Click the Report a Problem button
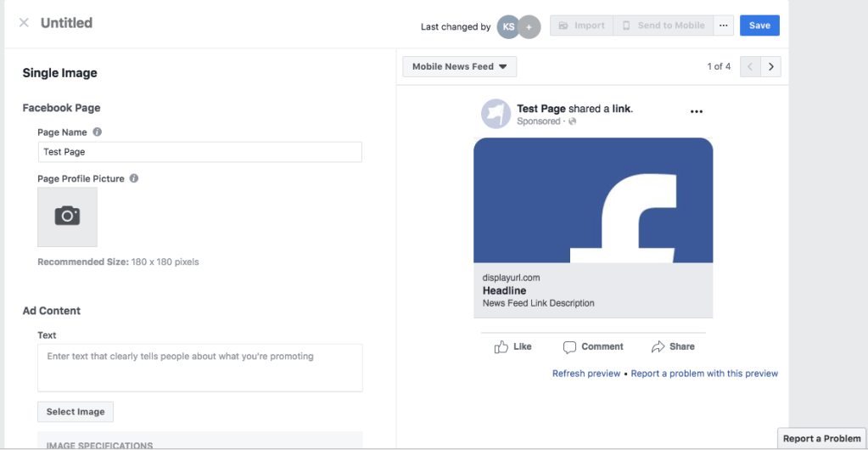The width and height of the screenshot is (868, 450). click(821, 438)
